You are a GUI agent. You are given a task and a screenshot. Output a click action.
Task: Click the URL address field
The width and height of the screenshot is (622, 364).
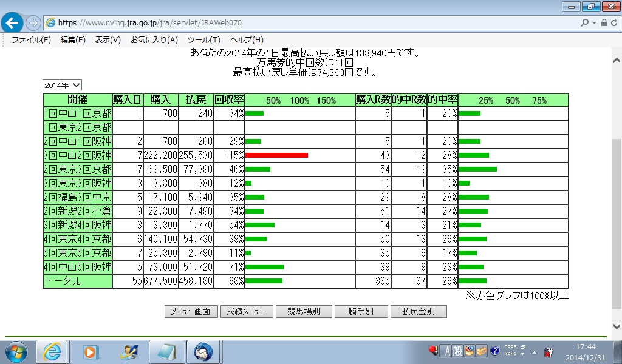304,22
